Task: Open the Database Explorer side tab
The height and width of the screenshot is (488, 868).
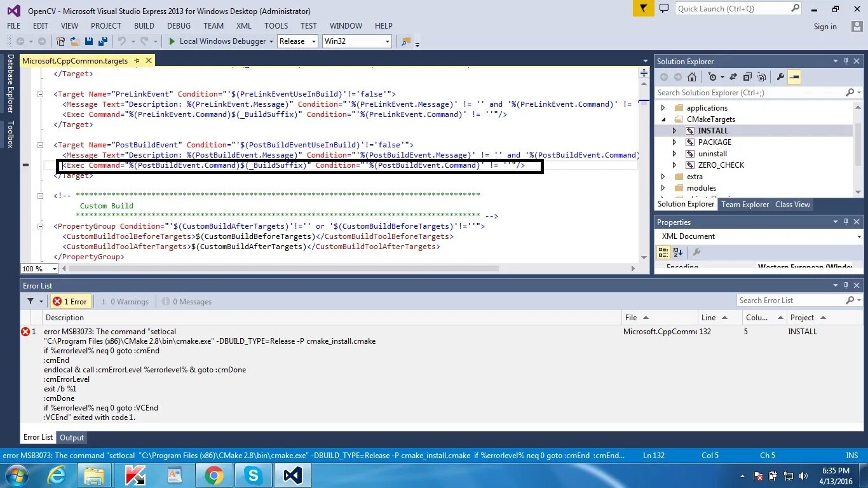Action: [10, 83]
